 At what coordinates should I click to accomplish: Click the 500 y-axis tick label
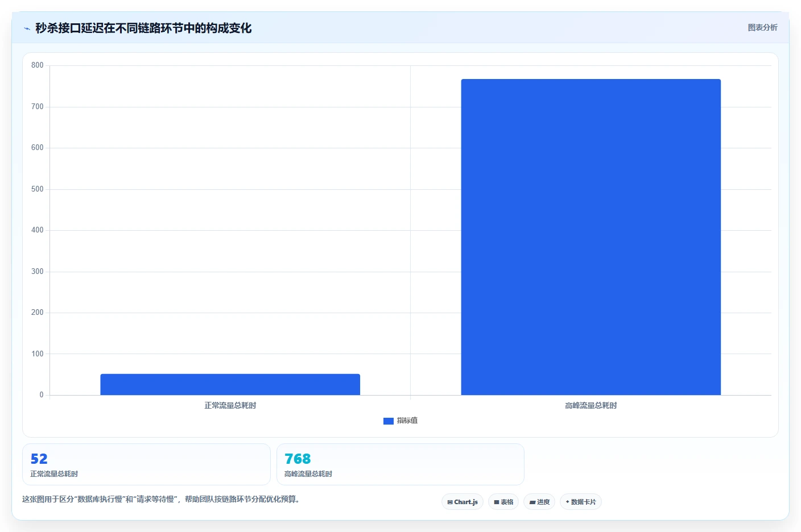point(38,189)
